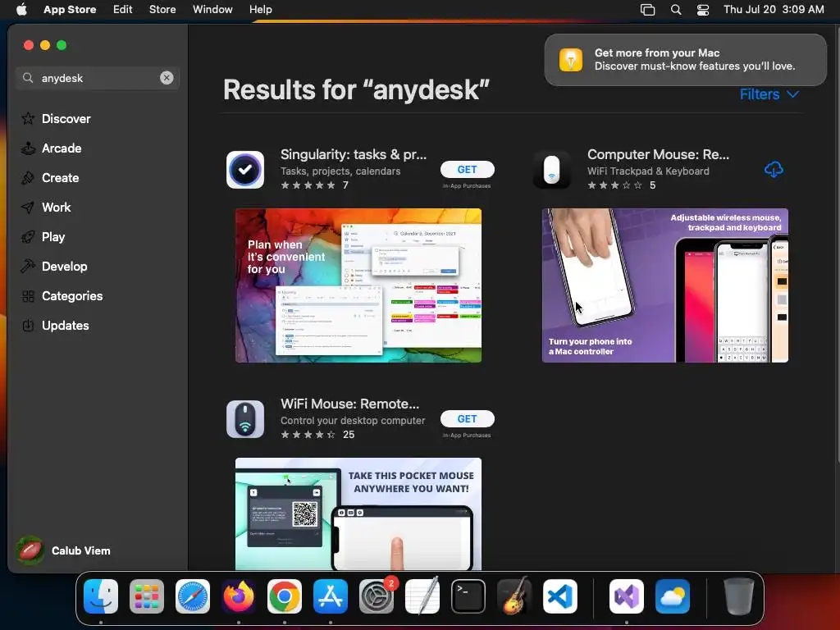Open the Computer Mouse app icon
Viewport: 840px width, 630px height.
click(552, 169)
